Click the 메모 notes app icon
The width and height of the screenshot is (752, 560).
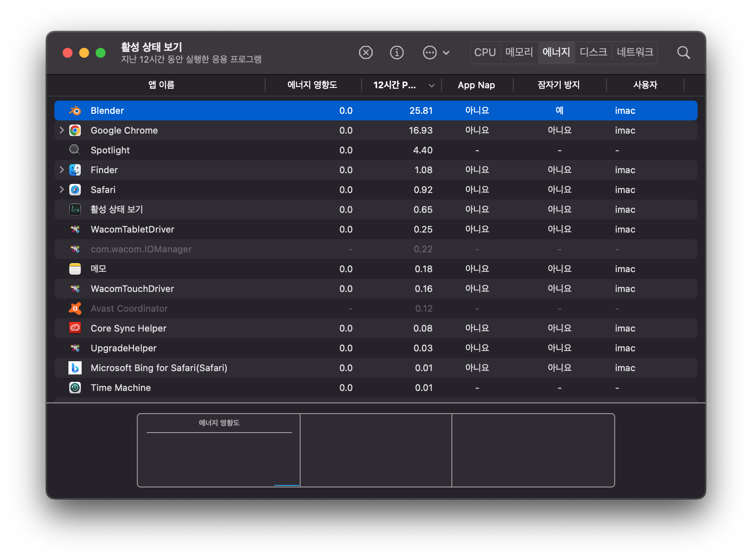pos(75,269)
